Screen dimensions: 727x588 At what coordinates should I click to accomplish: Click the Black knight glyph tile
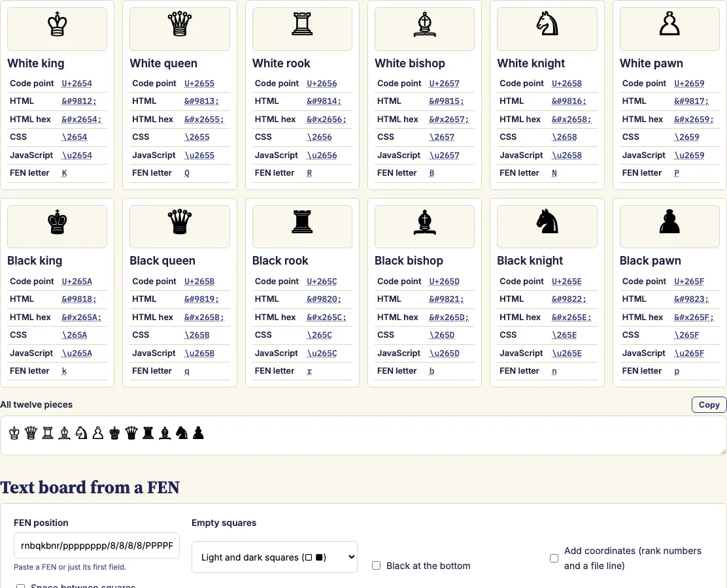pos(547,227)
